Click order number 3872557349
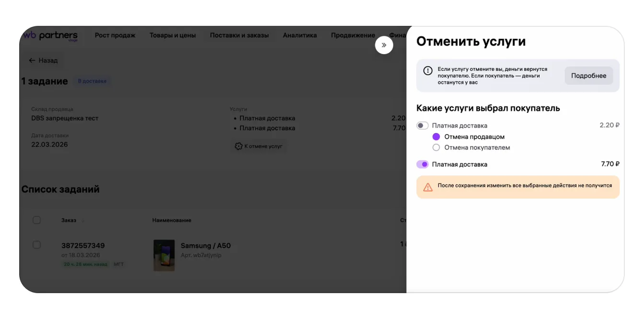Viewport: 644px width, 319px height. [x=83, y=246]
